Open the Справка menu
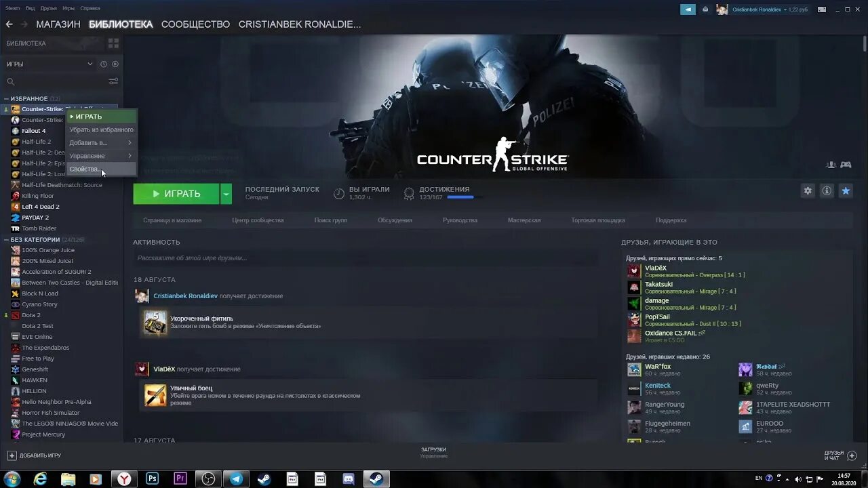The height and width of the screenshot is (488, 868). point(90,8)
